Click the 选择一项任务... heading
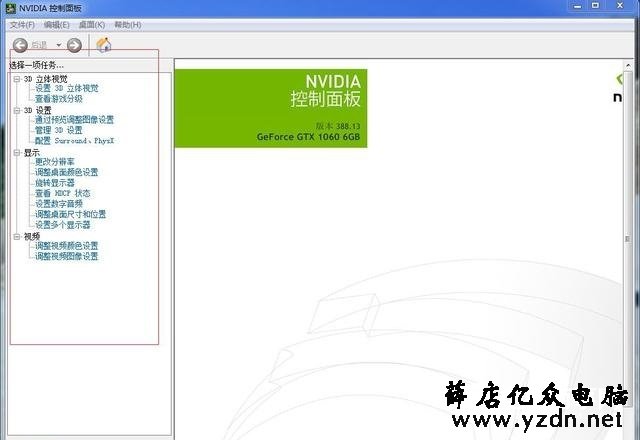This screenshot has height=440, width=640. [36, 65]
